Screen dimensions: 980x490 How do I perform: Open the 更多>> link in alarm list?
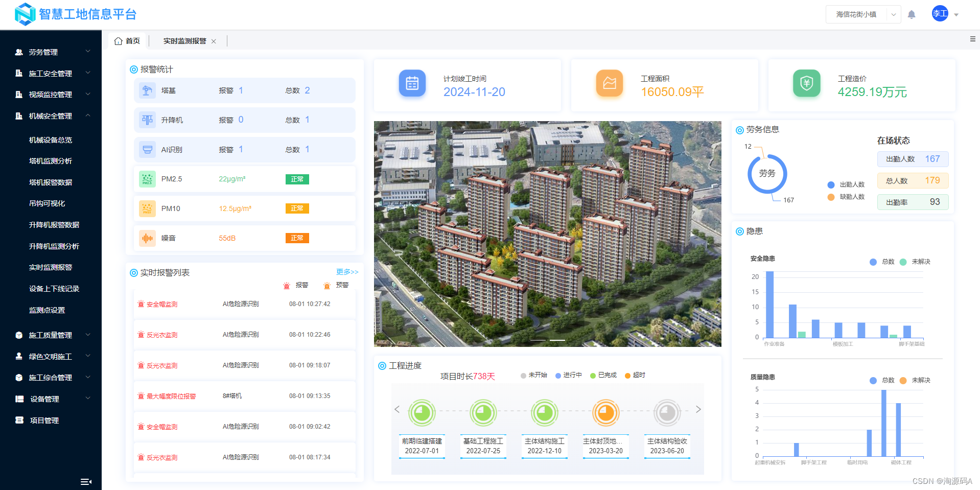(347, 272)
